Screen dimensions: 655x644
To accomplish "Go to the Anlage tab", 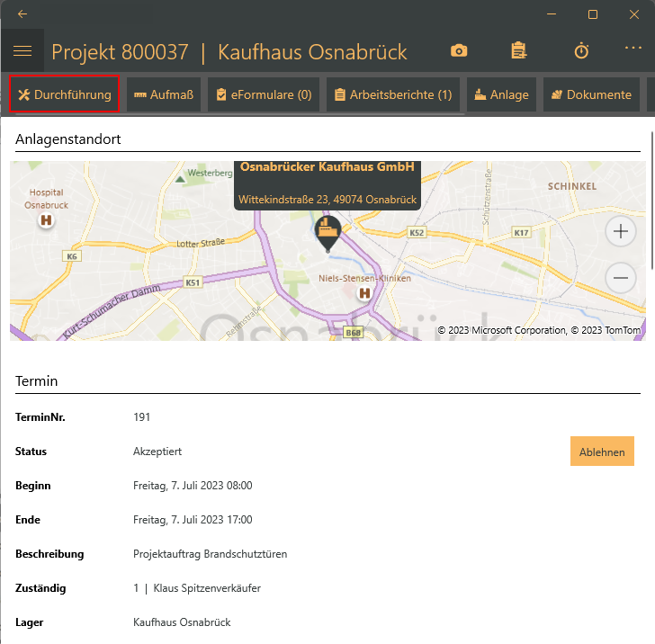I will pyautogui.click(x=501, y=94).
